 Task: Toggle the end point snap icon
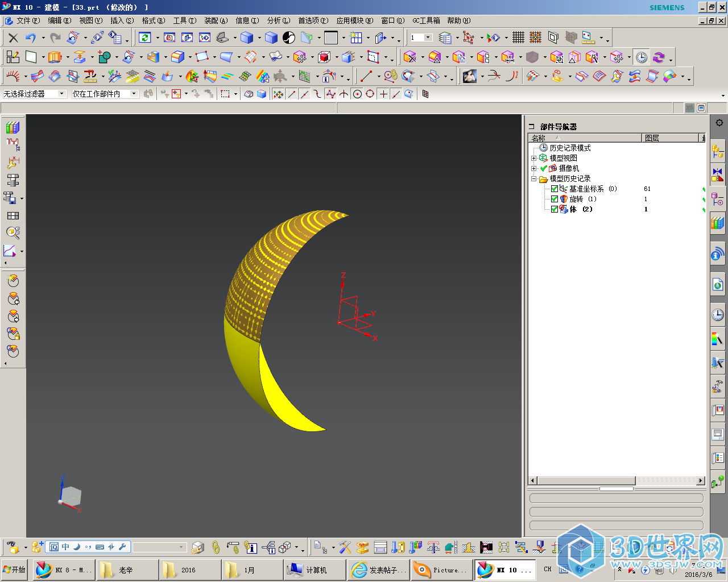(x=292, y=94)
